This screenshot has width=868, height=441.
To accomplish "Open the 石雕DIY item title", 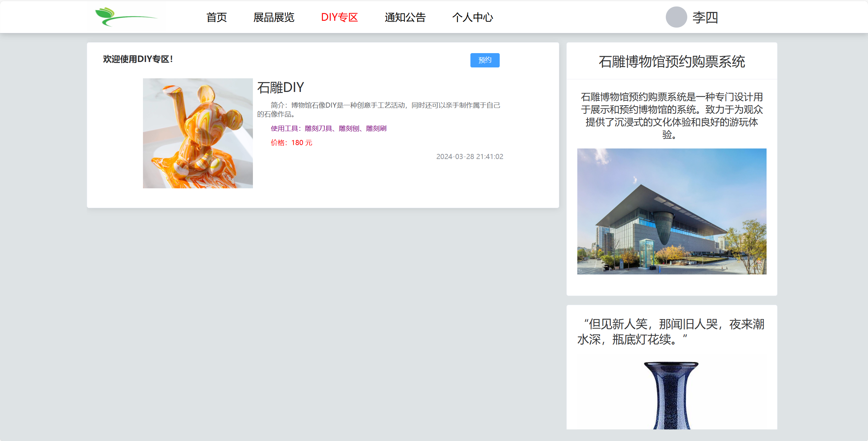I will tap(280, 88).
